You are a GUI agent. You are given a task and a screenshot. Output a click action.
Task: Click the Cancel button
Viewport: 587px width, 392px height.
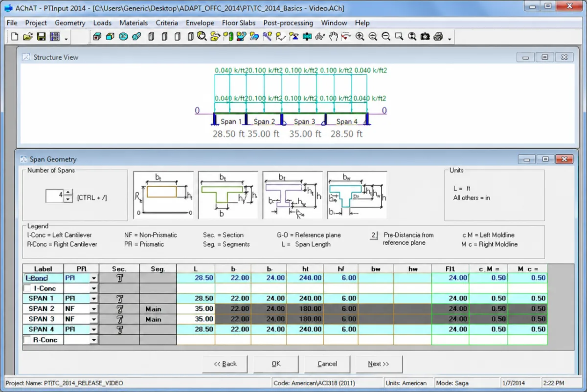click(327, 364)
